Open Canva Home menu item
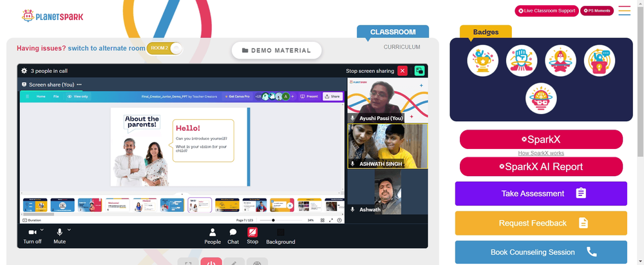Screen dimensions: 644x265 (41, 96)
